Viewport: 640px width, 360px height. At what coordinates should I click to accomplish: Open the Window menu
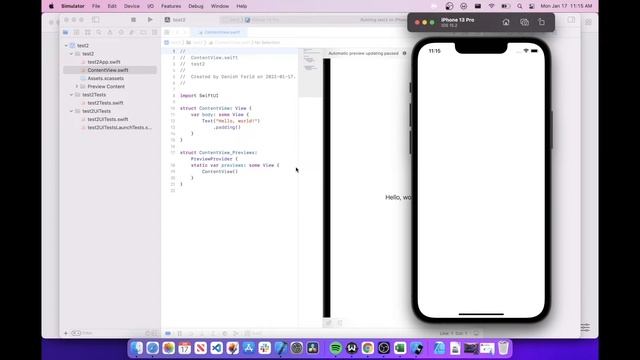220,6
